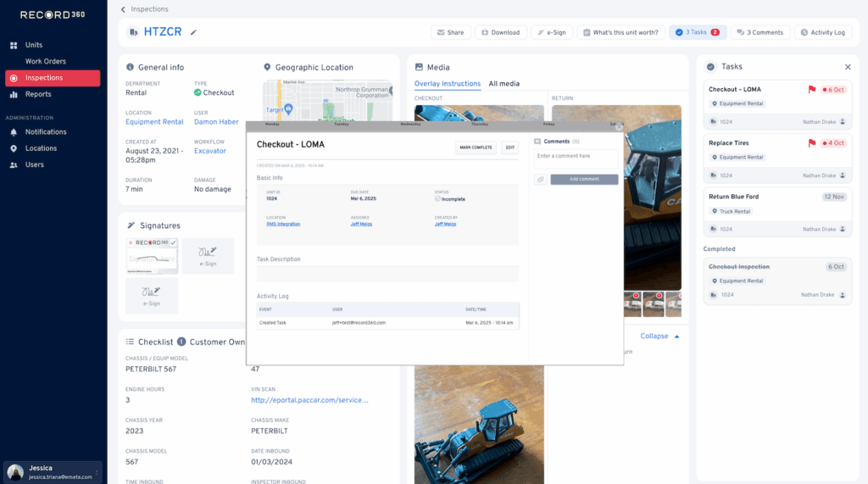868x484 pixels.
Task: Switch to All media tab
Action: pos(504,84)
